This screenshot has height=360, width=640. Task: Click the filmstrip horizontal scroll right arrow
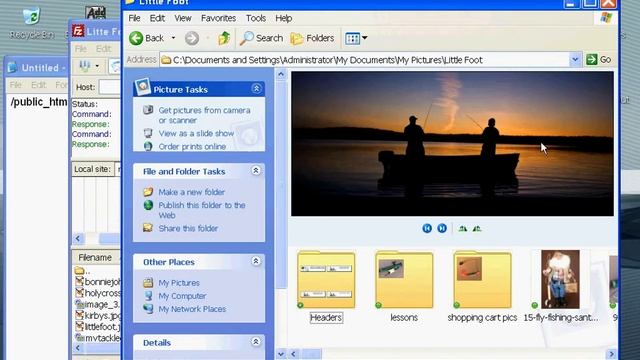(611, 354)
